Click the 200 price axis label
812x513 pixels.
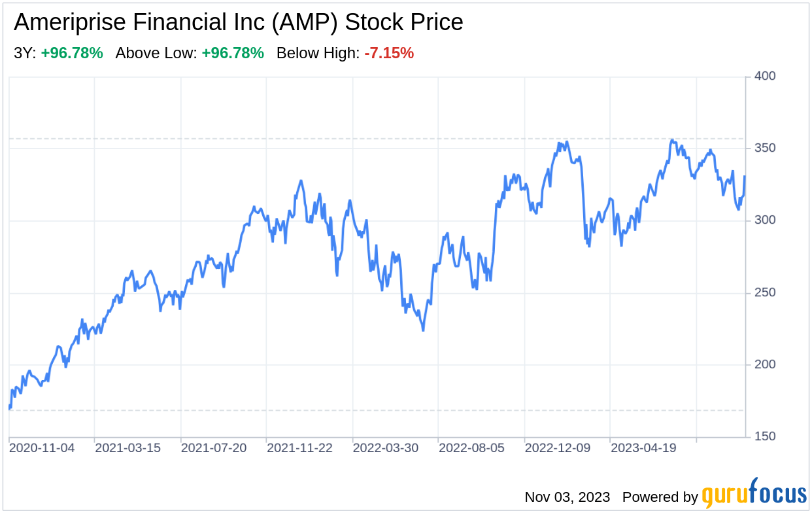765,364
